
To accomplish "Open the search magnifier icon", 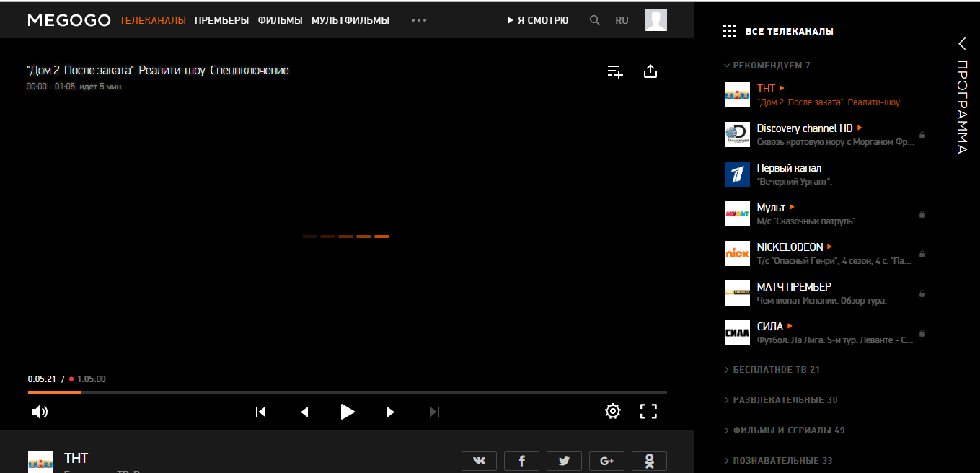I will (x=595, y=20).
